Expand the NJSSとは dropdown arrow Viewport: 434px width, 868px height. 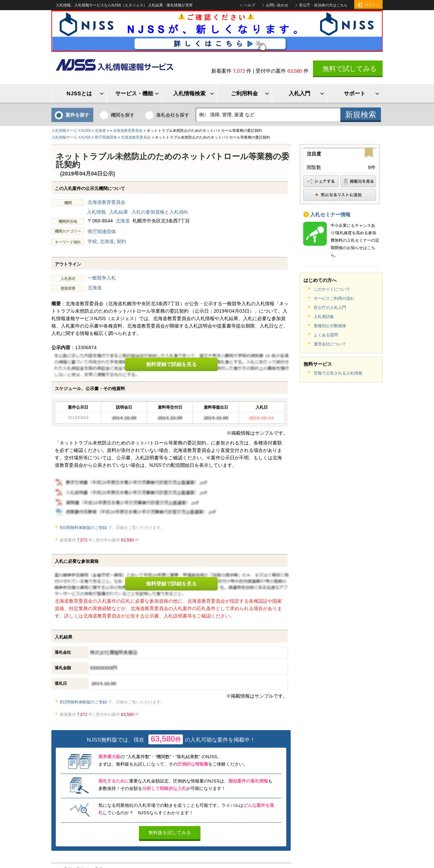[102, 94]
